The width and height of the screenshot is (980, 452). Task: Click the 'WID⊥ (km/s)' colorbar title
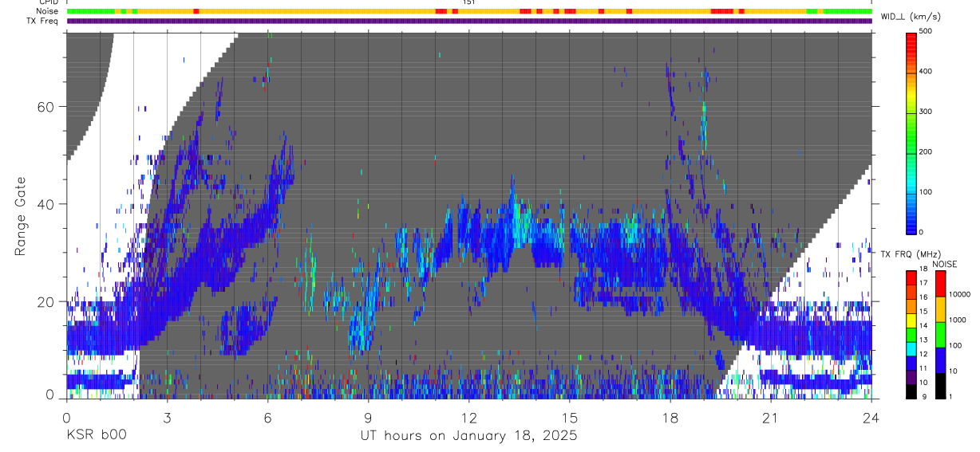[910, 17]
